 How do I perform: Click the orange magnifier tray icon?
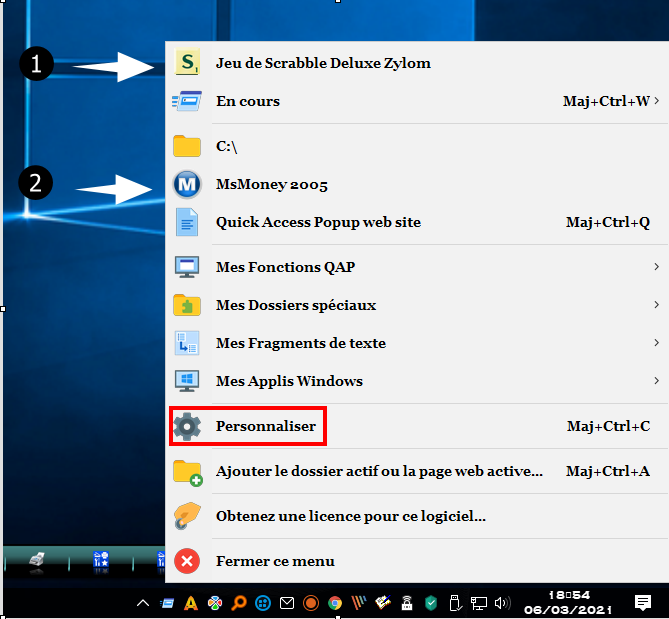tap(239, 603)
